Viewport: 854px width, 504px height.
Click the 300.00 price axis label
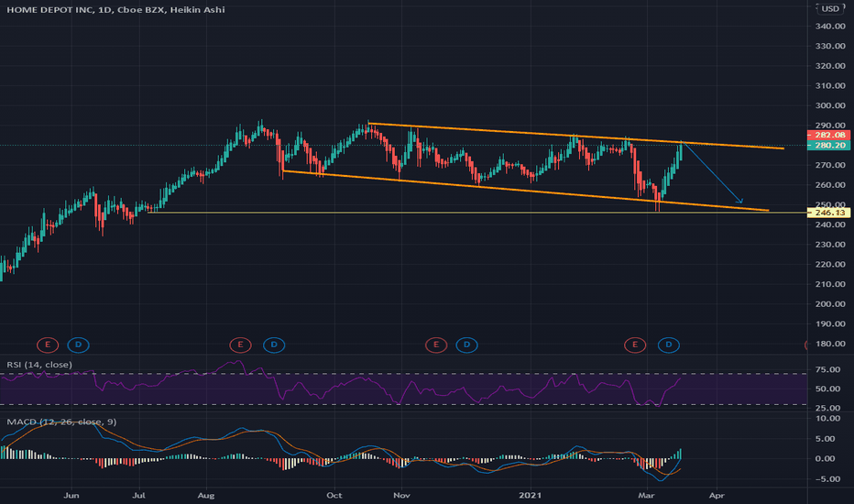pyautogui.click(x=830, y=105)
